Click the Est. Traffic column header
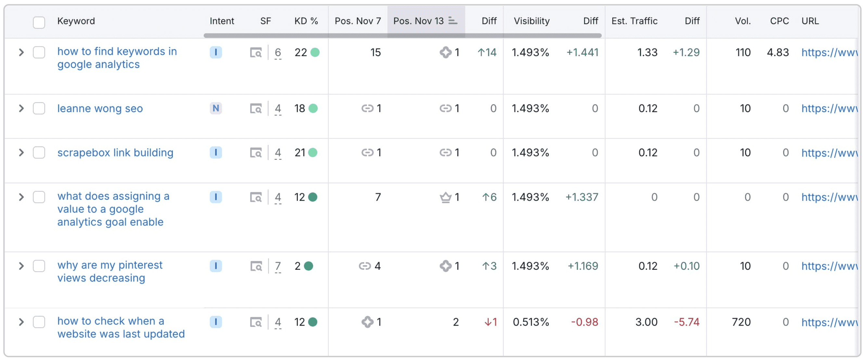Image resolution: width=868 pixels, height=361 pixels. (x=635, y=21)
